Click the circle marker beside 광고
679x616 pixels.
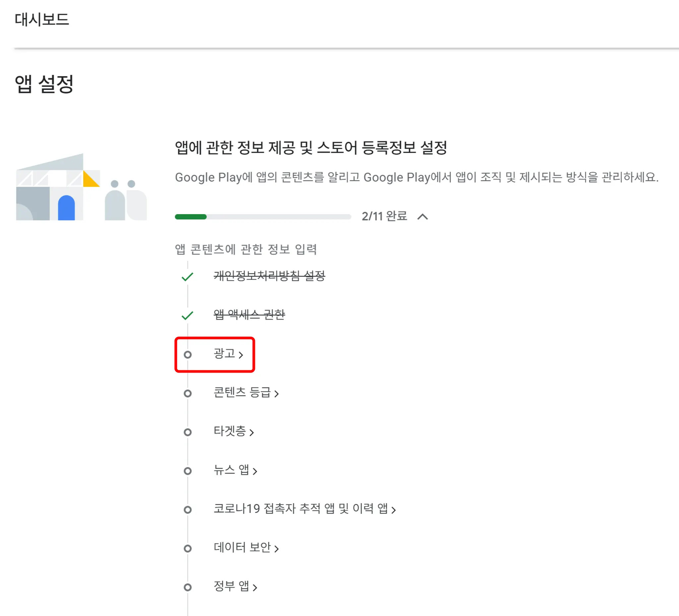[188, 354]
